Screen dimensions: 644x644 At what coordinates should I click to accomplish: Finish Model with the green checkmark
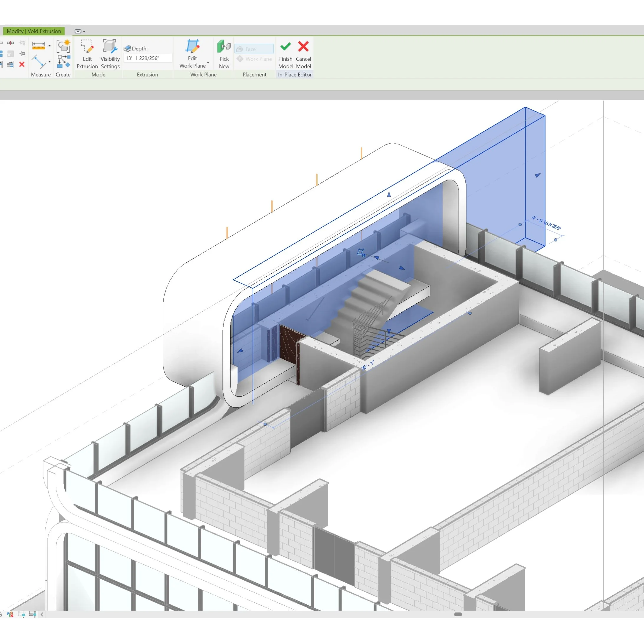coord(285,47)
